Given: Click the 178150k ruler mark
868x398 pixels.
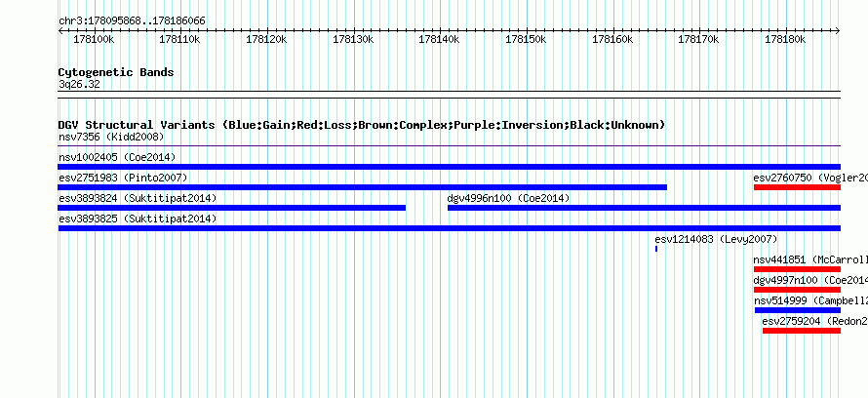Looking at the screenshot, I should point(527,39).
